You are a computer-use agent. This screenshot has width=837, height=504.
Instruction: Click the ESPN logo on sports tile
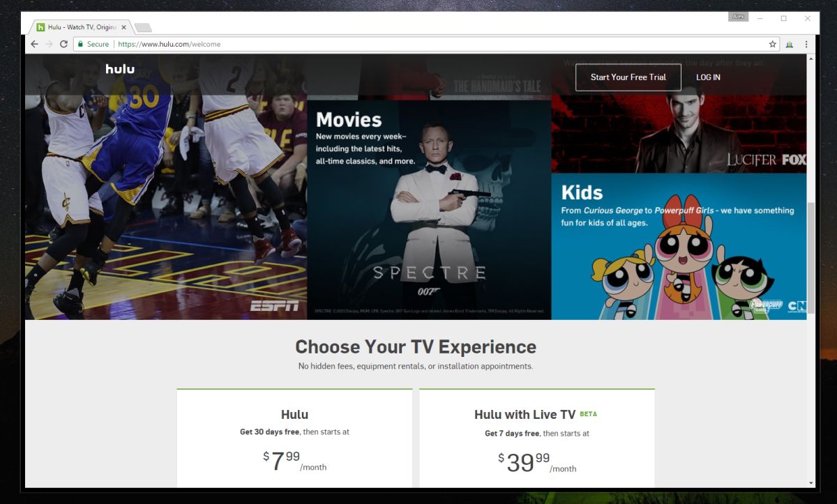tap(274, 305)
